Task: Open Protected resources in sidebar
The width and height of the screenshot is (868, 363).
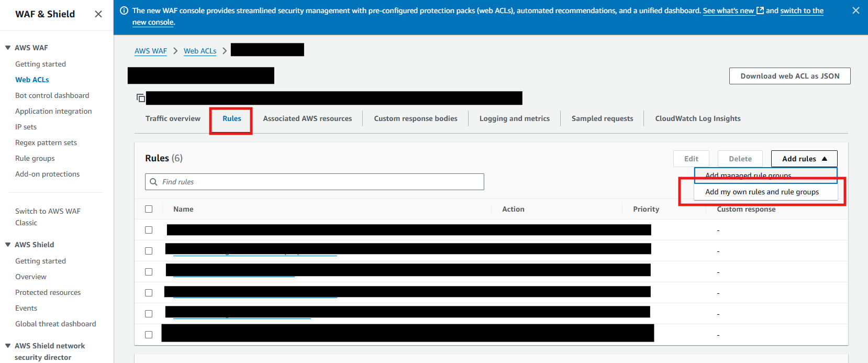Action: tap(48, 292)
